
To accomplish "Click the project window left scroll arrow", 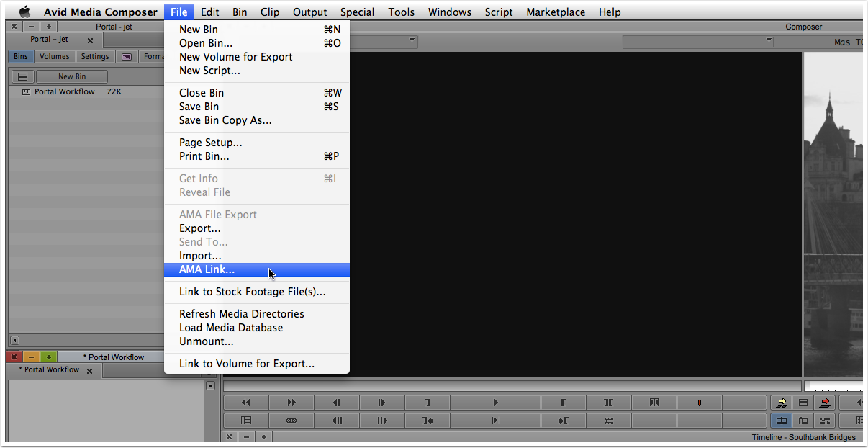I will pos(14,341).
